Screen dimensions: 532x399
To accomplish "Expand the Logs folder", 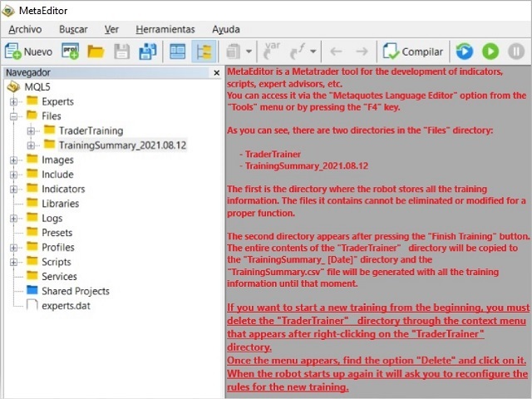I will click(x=13, y=218).
